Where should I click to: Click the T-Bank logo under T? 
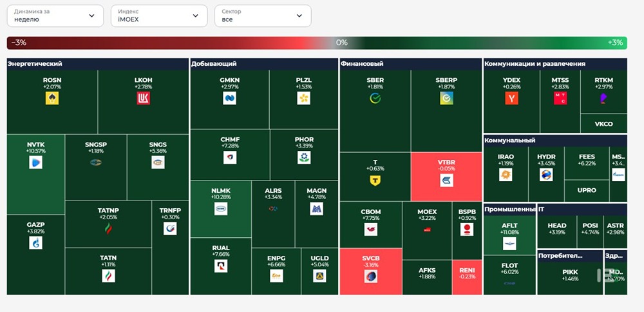pyautogui.click(x=375, y=180)
